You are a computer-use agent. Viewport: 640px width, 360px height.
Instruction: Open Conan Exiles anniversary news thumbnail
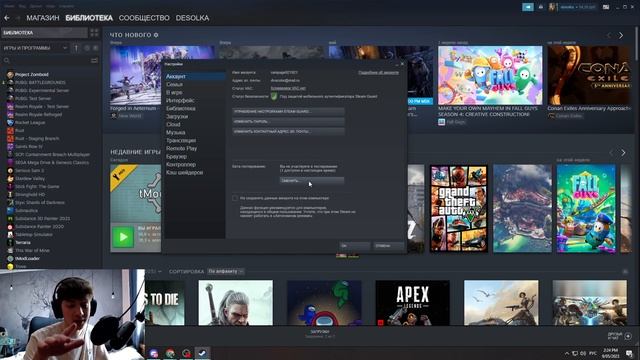pos(589,76)
